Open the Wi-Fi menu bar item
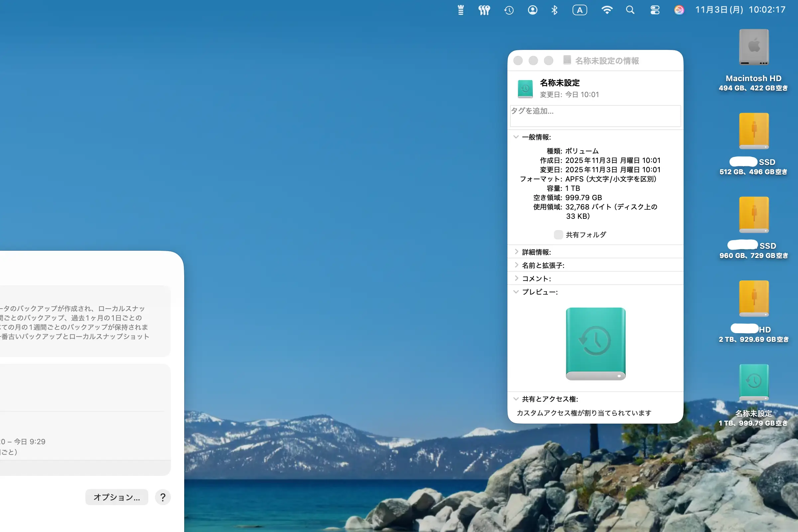The width and height of the screenshot is (798, 532). [x=606, y=10]
